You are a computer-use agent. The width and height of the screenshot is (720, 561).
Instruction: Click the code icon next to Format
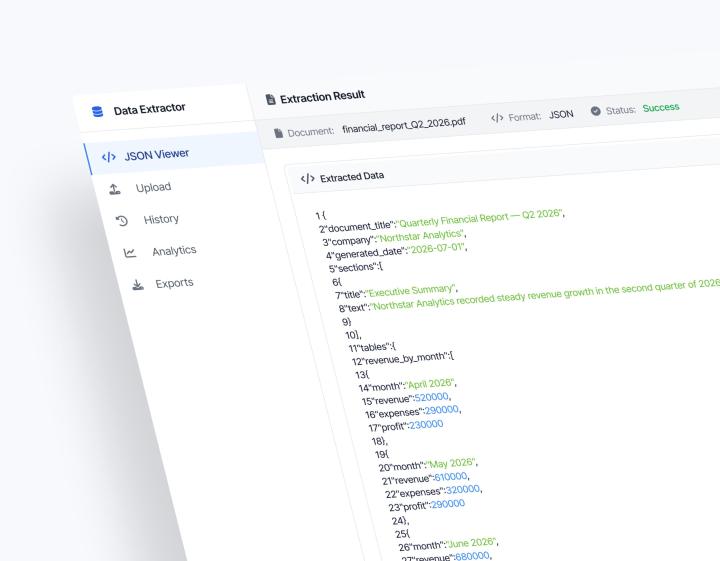click(x=497, y=118)
